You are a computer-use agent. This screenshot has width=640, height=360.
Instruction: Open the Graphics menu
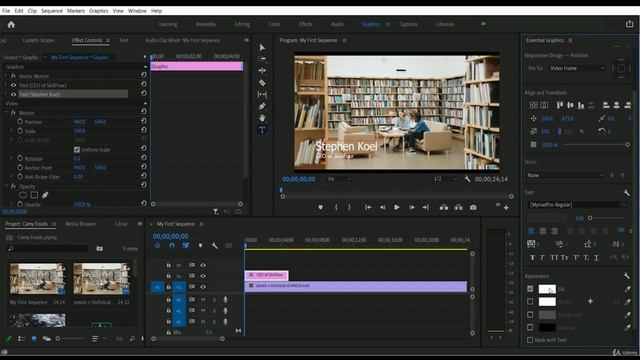point(99,11)
